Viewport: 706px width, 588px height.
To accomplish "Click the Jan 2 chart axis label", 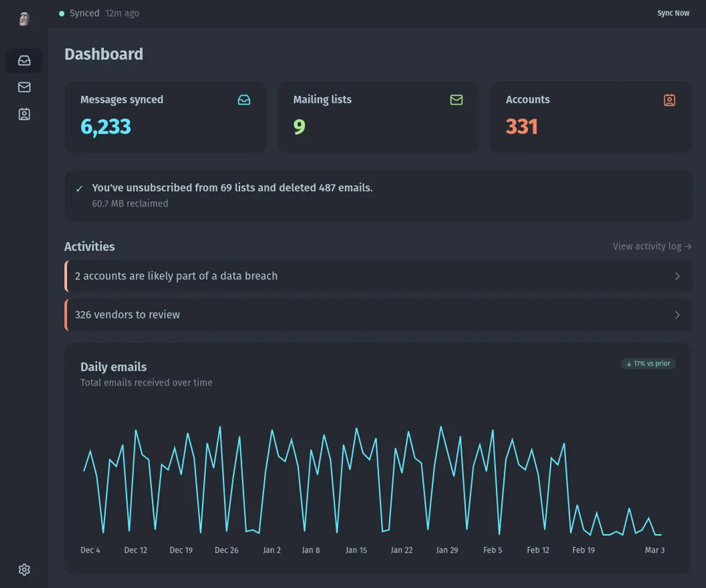I will [x=272, y=550].
